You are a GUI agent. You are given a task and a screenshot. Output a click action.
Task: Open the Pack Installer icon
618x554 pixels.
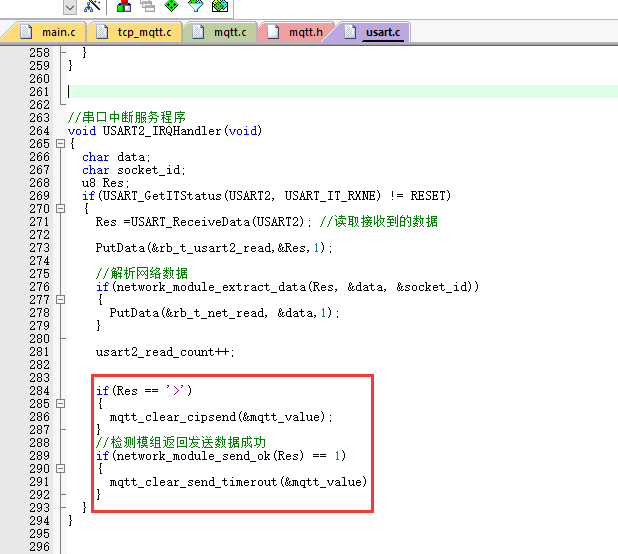[219, 6]
